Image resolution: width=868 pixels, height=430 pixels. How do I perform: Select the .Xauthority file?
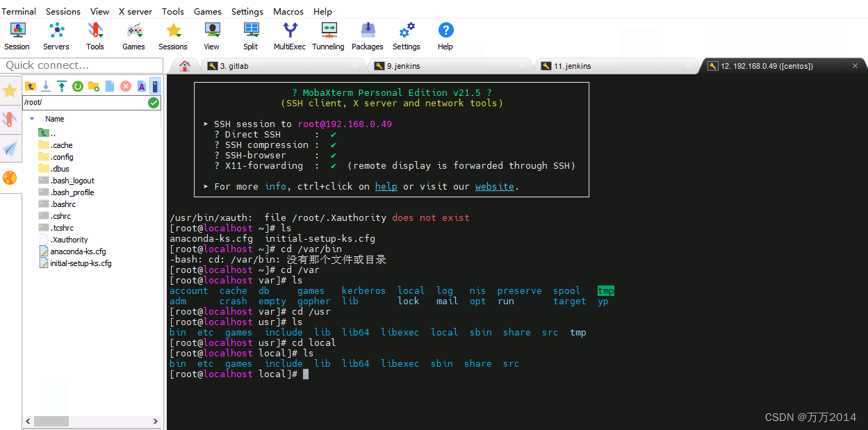64,240
